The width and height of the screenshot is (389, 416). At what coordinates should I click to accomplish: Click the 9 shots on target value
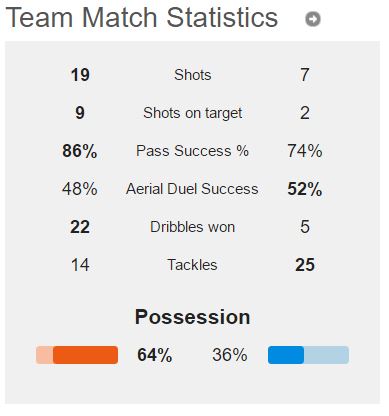[x=80, y=113]
